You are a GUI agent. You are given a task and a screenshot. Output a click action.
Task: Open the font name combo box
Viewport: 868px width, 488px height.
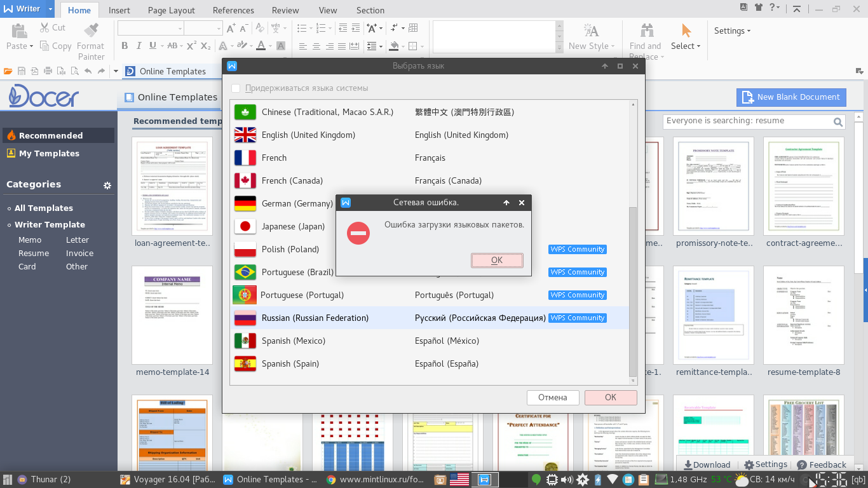(x=151, y=28)
